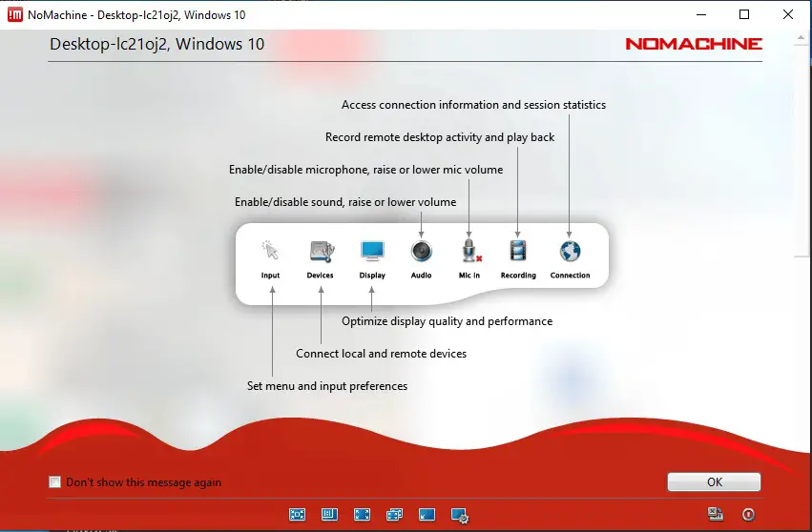Viewport: 812px width, 532px height.
Task: Click the switch connection monitors icon
Action: pos(716,514)
